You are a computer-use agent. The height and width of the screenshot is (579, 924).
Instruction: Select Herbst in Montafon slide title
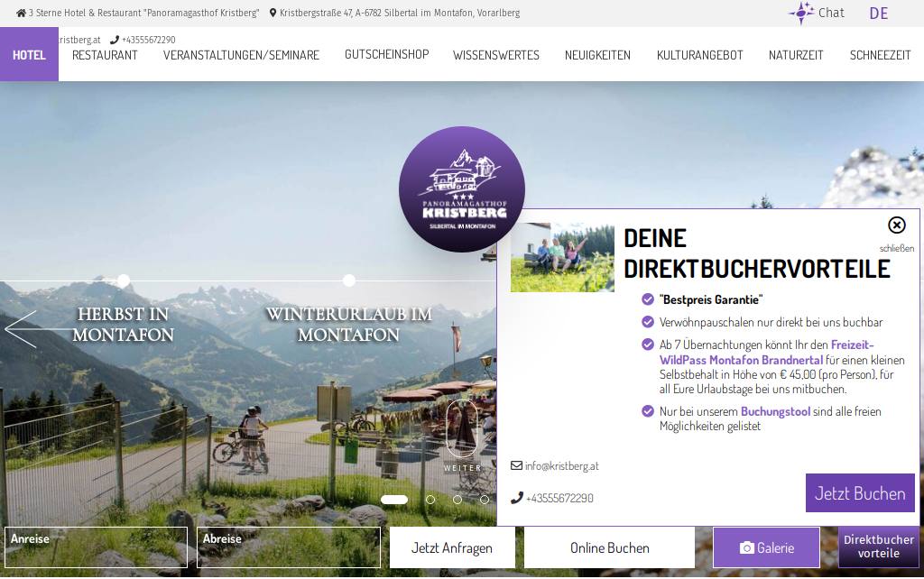point(123,324)
